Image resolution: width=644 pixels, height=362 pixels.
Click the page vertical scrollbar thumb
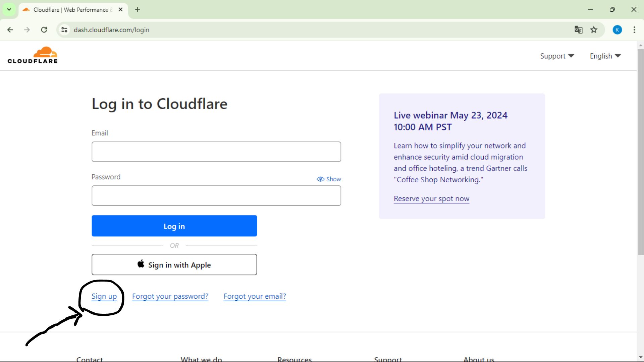pos(641,152)
